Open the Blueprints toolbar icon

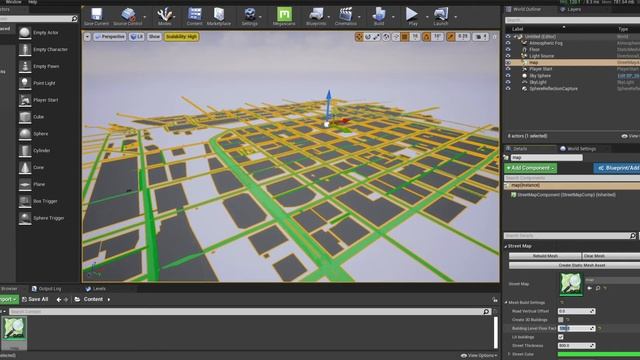click(x=316, y=14)
